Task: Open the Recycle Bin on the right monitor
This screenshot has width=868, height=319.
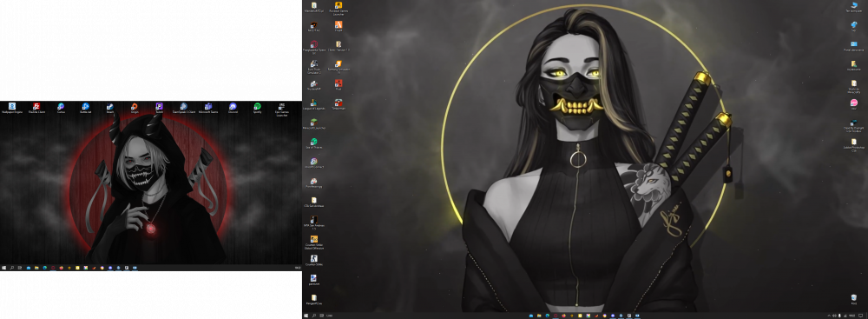Action: [x=854, y=300]
